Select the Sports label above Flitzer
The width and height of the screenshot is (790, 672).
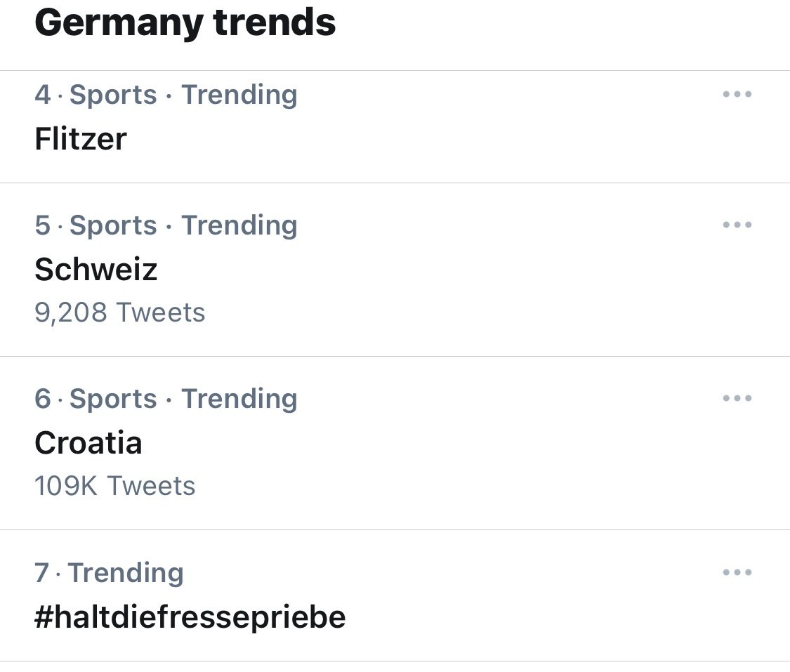click(113, 95)
